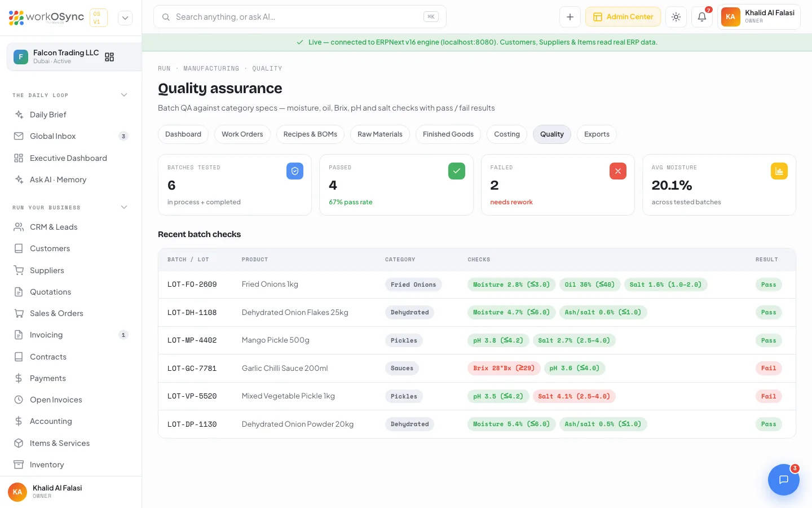Click the Sales & Orders bag icon

[19, 313]
